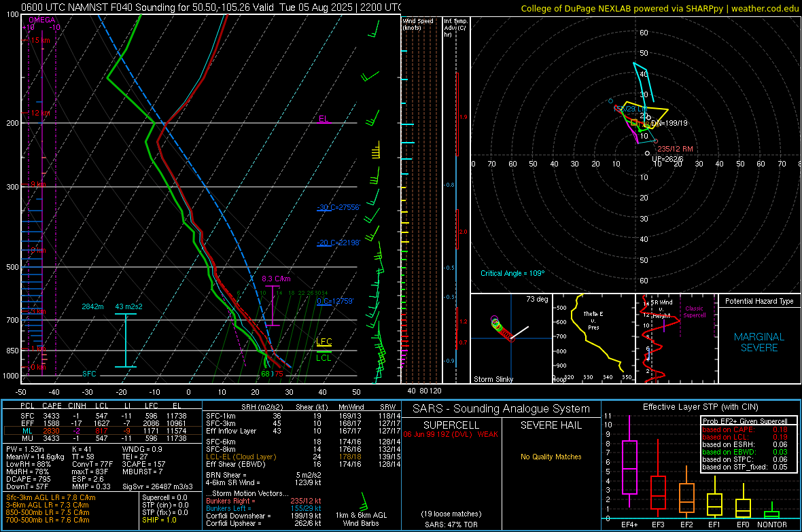Click the surface temperature value 75
This screenshot has width=802, height=532.
[279, 374]
